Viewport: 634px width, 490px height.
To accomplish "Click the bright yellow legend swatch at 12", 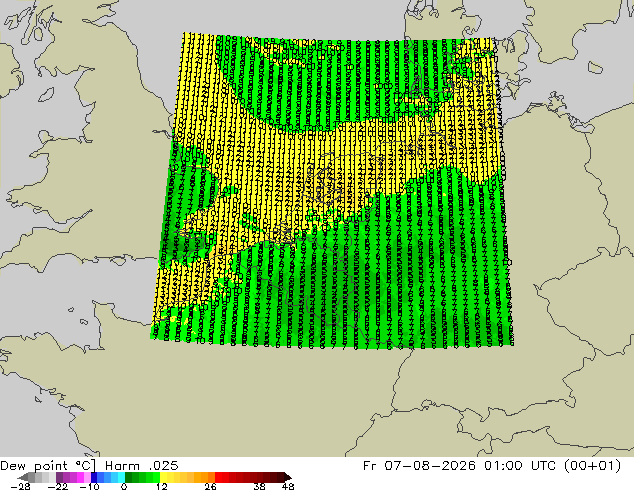I will point(163,477).
